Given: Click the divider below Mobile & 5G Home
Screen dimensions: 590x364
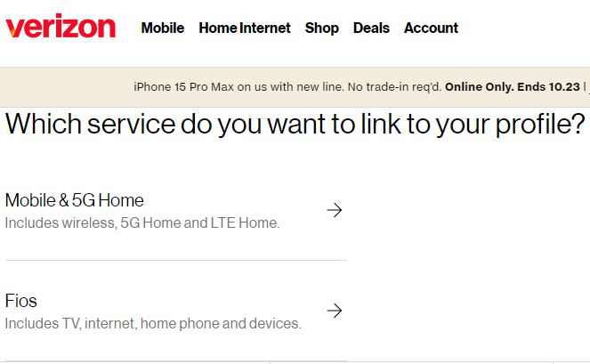Looking at the screenshot, I should pos(176,260).
